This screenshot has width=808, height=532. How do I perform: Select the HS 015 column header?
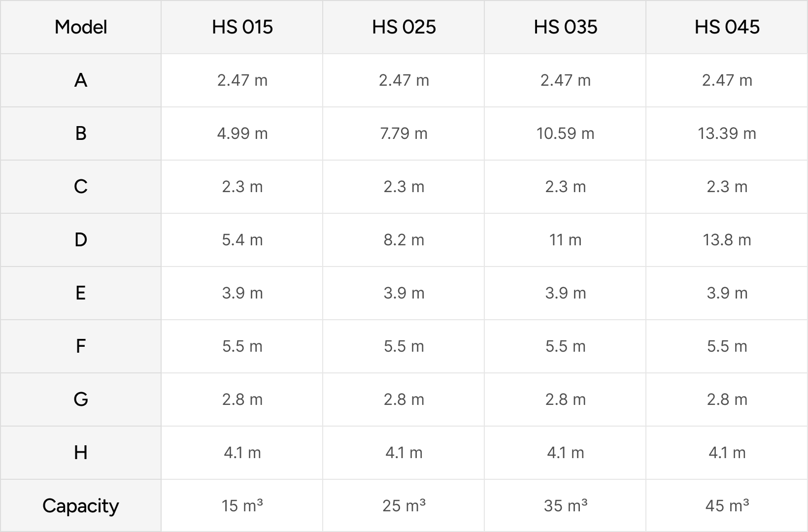click(x=242, y=27)
